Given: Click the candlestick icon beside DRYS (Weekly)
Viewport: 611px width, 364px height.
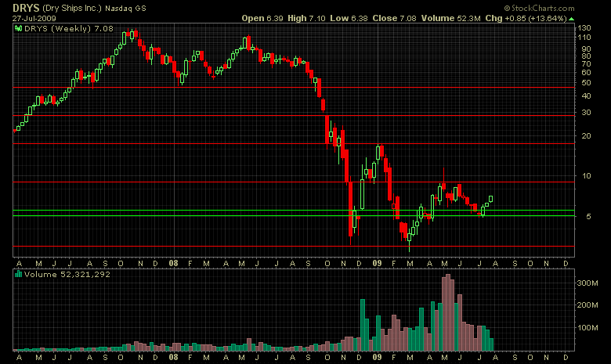Looking at the screenshot, I should coord(18,28).
